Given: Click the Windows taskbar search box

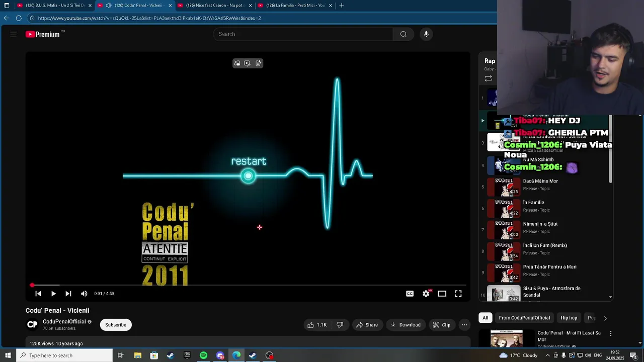Looking at the screenshot, I should pyautogui.click(x=64, y=355).
